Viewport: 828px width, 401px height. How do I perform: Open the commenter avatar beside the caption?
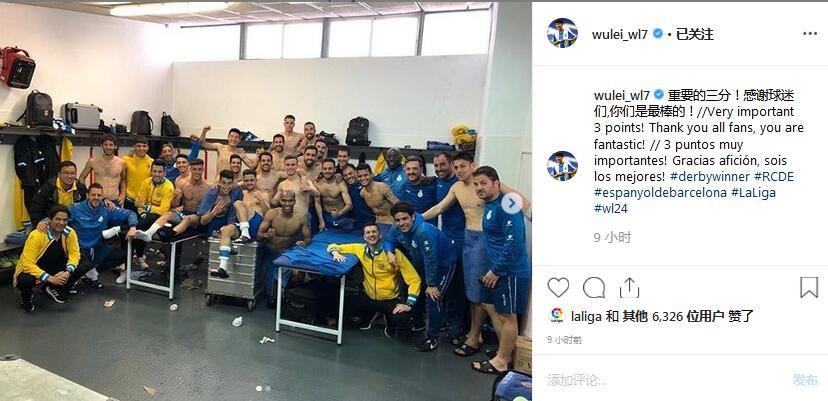pos(562,166)
